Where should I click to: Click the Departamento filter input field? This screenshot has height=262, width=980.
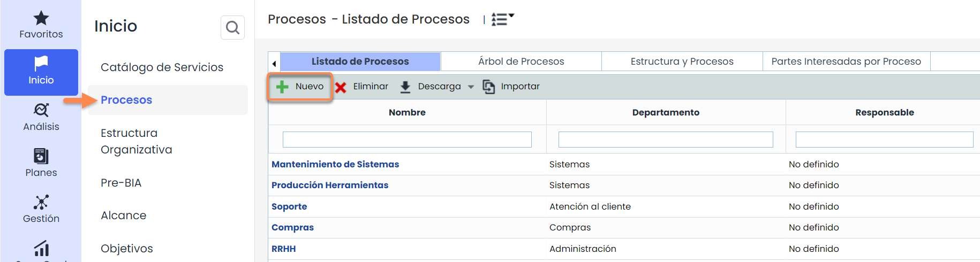(666, 140)
